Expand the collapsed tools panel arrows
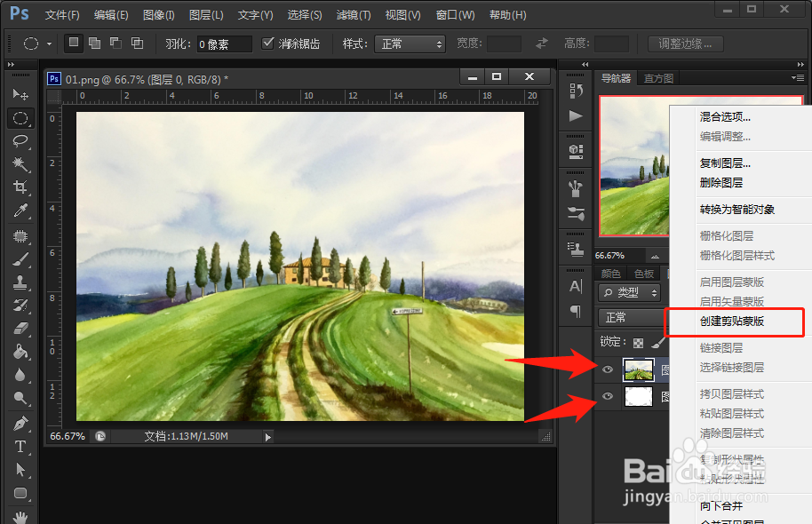This screenshot has height=524, width=812. click(x=11, y=65)
